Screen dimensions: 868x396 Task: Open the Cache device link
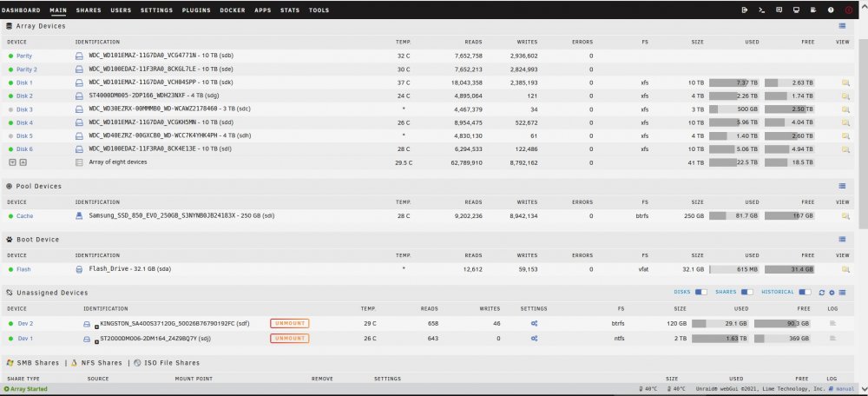pos(25,216)
